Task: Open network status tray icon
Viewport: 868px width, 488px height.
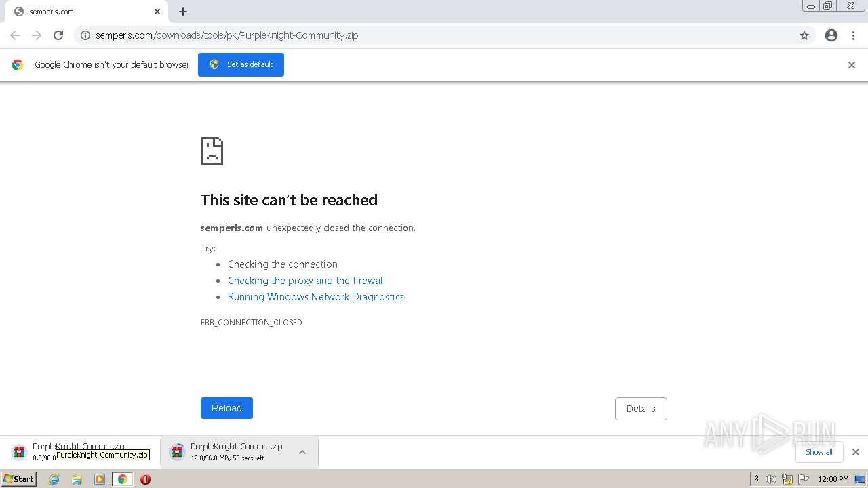Action: (787, 479)
